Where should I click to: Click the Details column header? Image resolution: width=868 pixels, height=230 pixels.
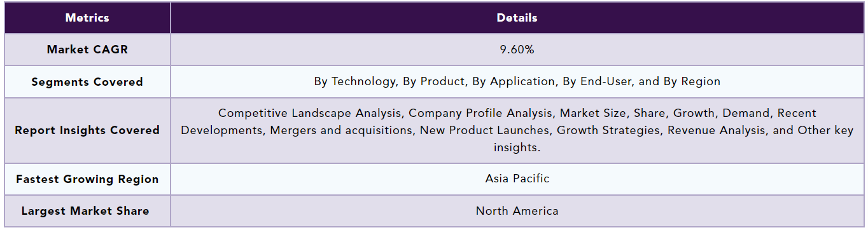[517, 18]
